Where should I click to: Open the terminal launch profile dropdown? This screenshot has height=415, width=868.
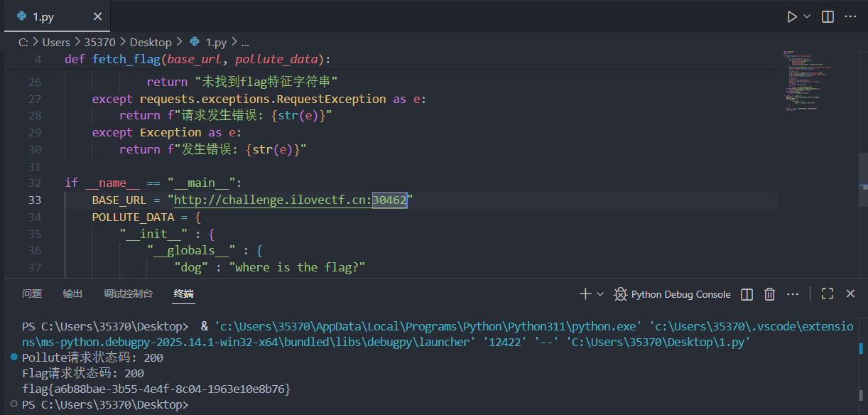pos(600,294)
